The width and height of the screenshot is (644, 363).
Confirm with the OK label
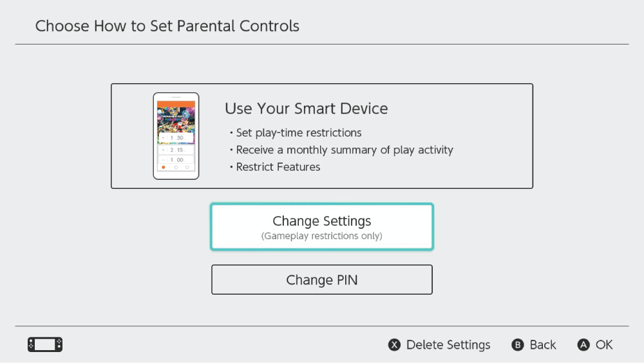(604, 345)
